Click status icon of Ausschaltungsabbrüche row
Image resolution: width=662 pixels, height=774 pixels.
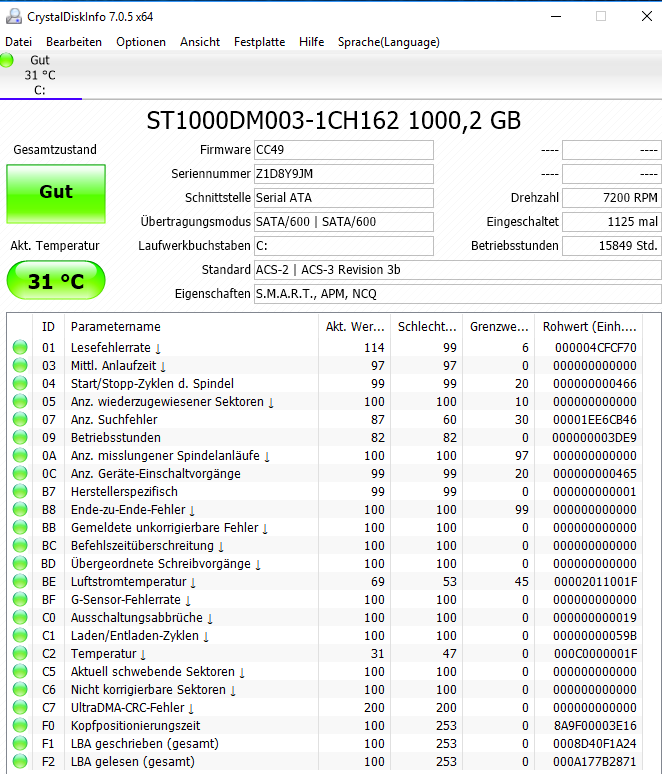pyautogui.click(x=20, y=618)
